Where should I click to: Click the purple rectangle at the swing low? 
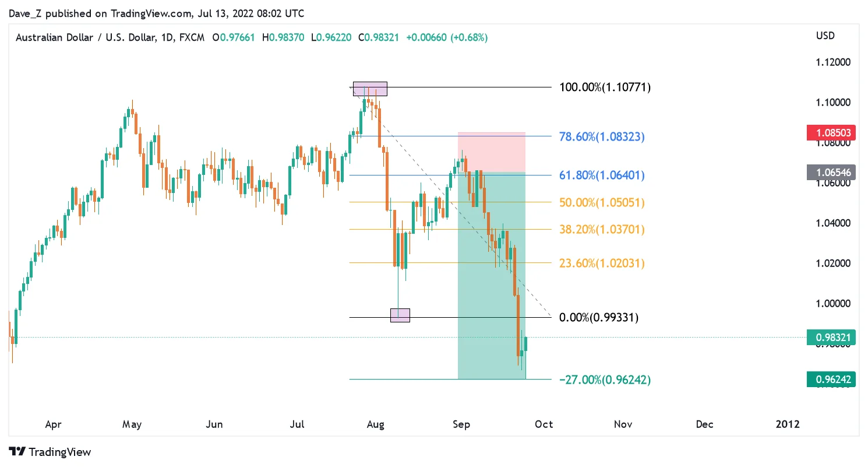[x=400, y=315]
